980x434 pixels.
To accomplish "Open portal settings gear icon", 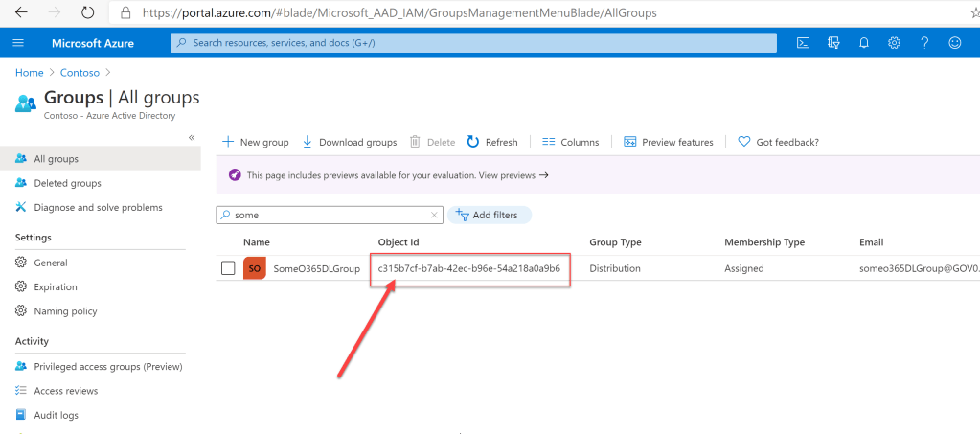I will 894,43.
